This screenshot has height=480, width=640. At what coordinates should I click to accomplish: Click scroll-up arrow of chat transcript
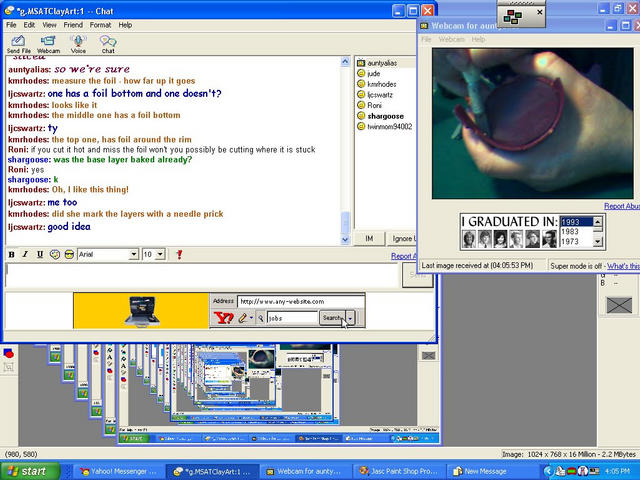pos(345,62)
